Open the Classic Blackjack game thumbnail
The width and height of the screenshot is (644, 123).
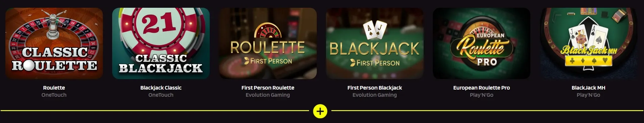(x=161, y=43)
